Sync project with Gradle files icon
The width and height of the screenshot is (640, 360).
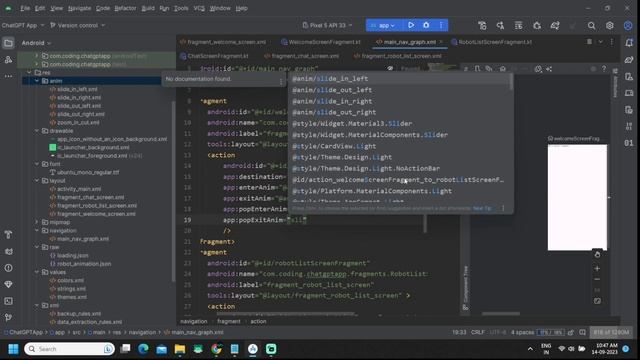point(555,26)
